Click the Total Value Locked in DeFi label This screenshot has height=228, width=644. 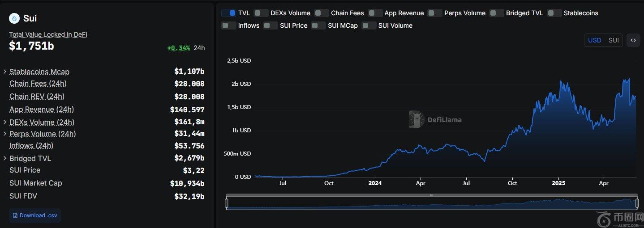pyautogui.click(x=48, y=34)
